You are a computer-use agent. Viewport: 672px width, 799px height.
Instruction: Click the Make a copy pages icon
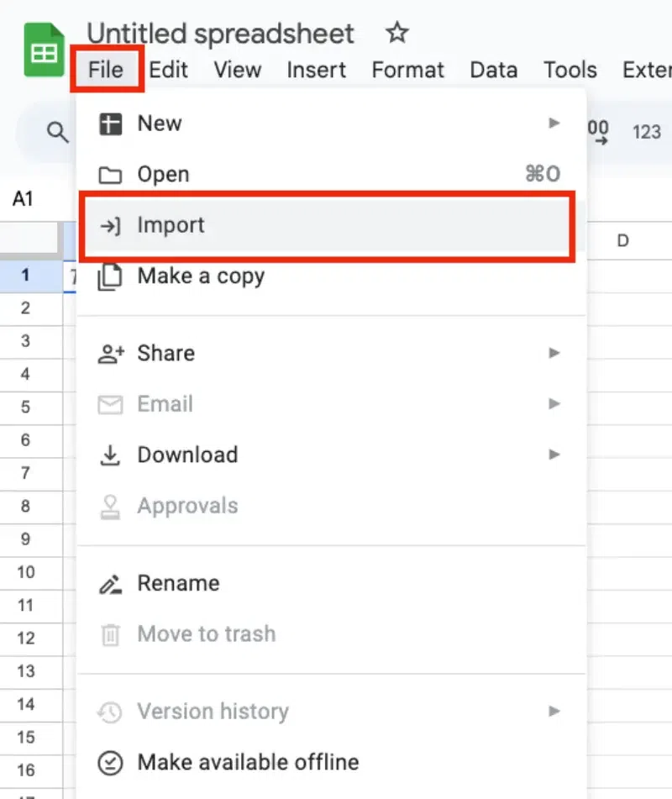click(110, 276)
